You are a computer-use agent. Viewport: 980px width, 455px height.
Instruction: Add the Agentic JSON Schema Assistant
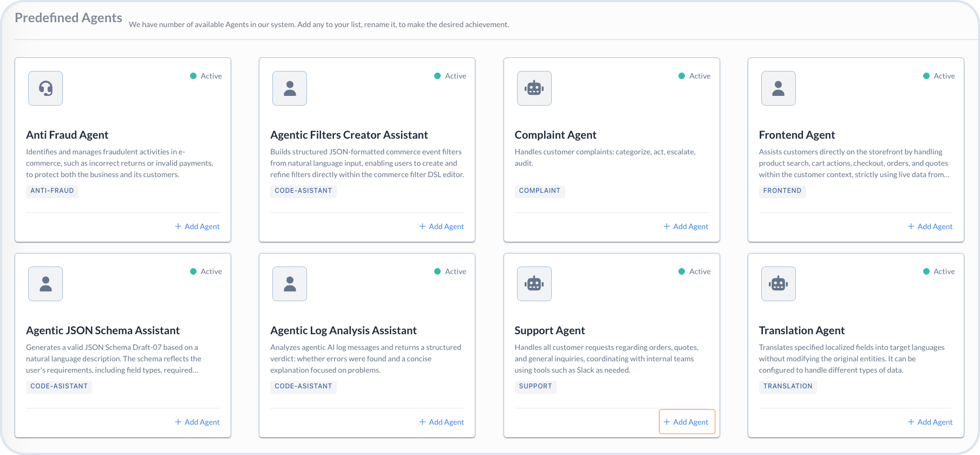pos(197,422)
